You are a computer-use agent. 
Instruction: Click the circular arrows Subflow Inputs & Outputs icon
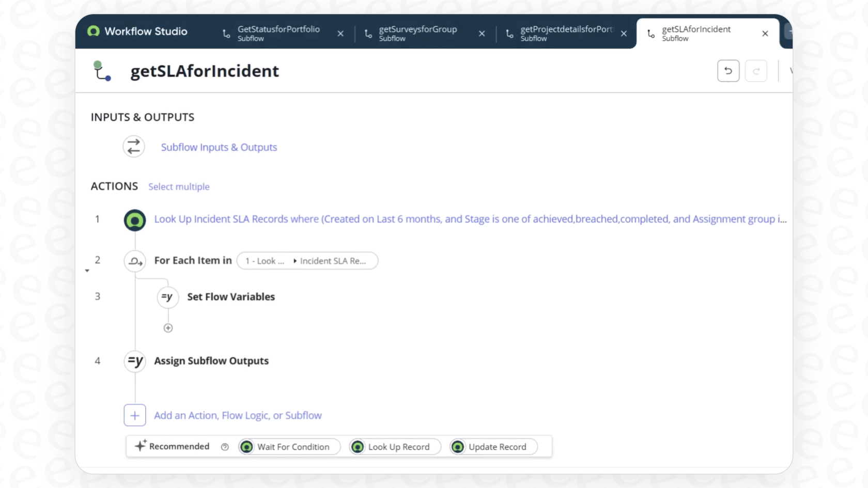pyautogui.click(x=133, y=147)
